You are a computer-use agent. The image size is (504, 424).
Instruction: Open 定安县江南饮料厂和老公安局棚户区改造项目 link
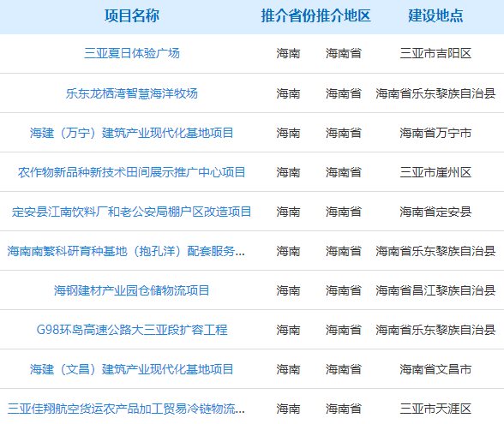(x=132, y=212)
